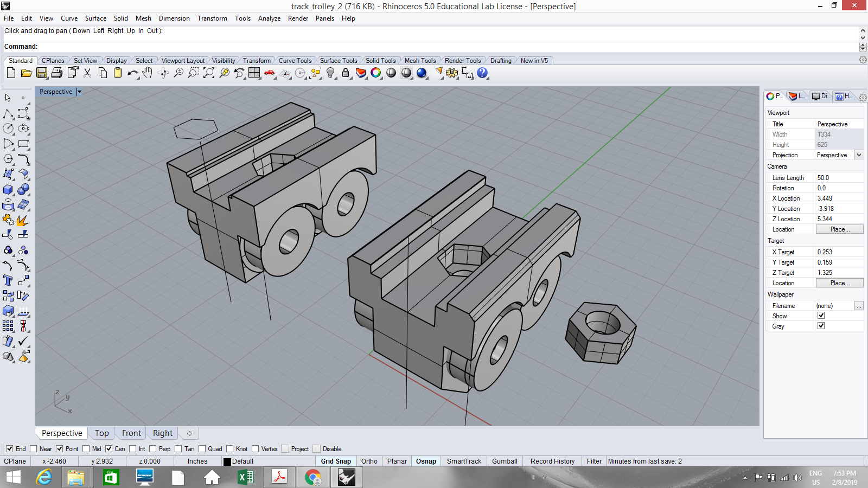Enable the Mid osnap checkbox
Image resolution: width=868 pixels, height=488 pixels.
tap(86, 448)
